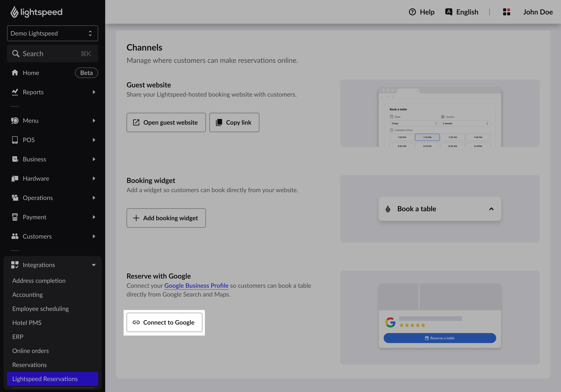Click the Guest website preview thumbnail
The image size is (561, 392).
coord(440,113)
